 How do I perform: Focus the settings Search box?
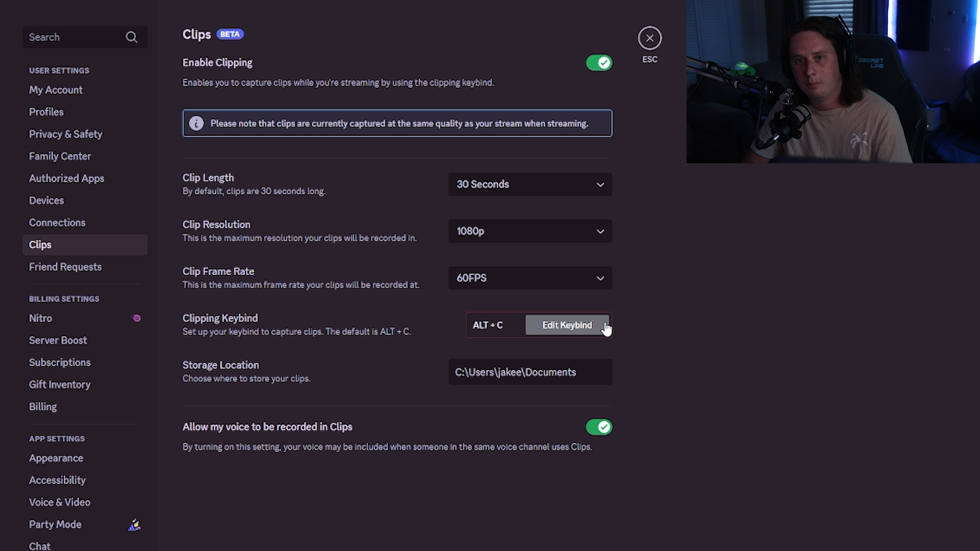(71, 37)
